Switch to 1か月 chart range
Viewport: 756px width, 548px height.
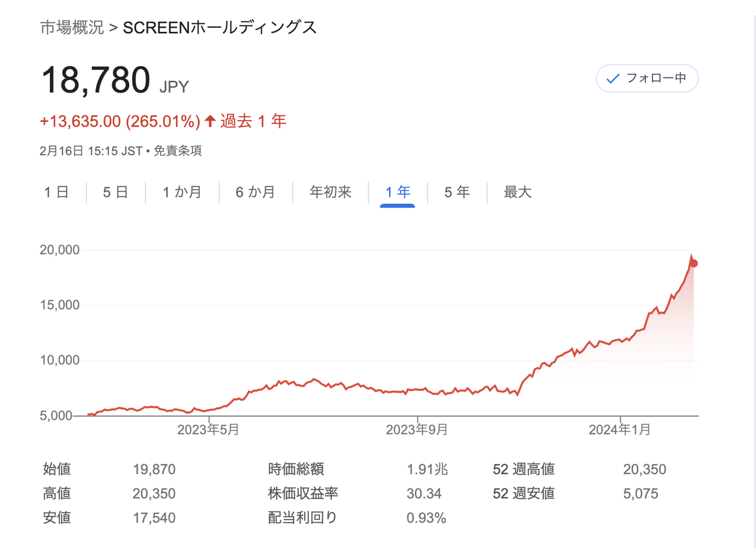[182, 192]
